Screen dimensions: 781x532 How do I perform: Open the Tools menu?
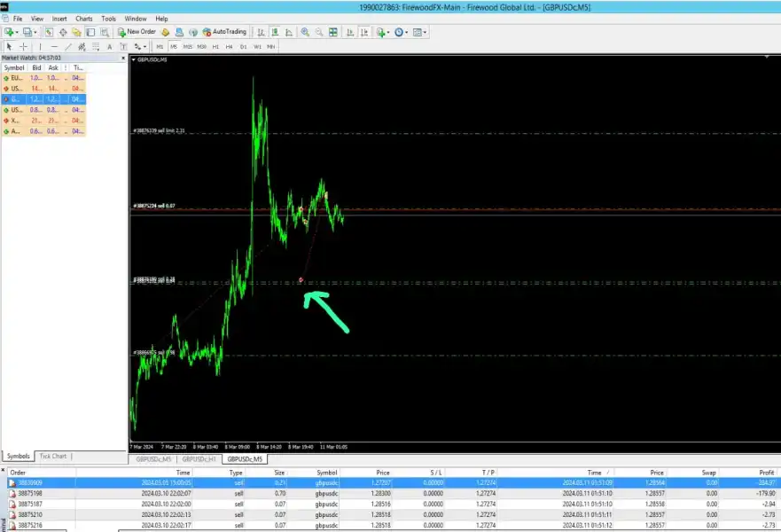[x=108, y=19]
